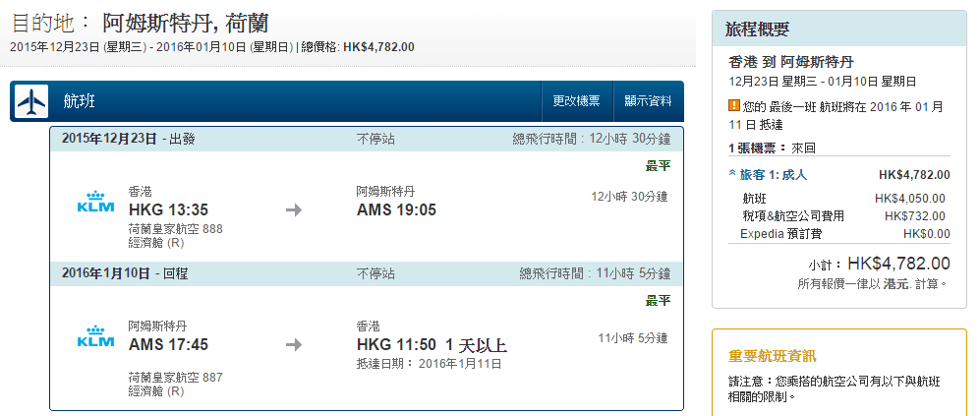This screenshot has height=416, width=980.
Task: Click the 小計 HK$4,782.00 subtotal amount
Action: click(897, 264)
